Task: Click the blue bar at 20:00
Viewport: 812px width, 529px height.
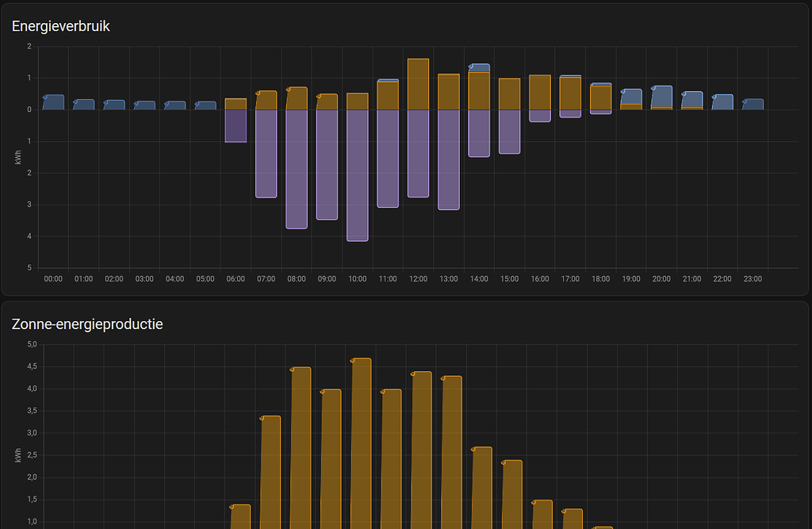Action: click(661, 98)
